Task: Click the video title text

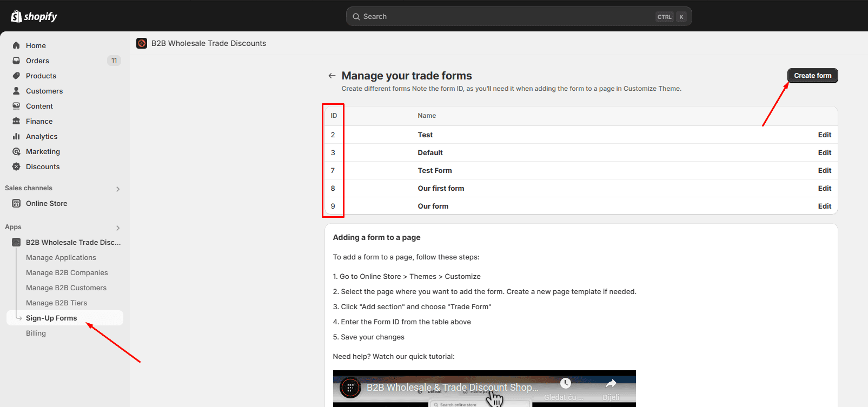Action: [453, 388]
